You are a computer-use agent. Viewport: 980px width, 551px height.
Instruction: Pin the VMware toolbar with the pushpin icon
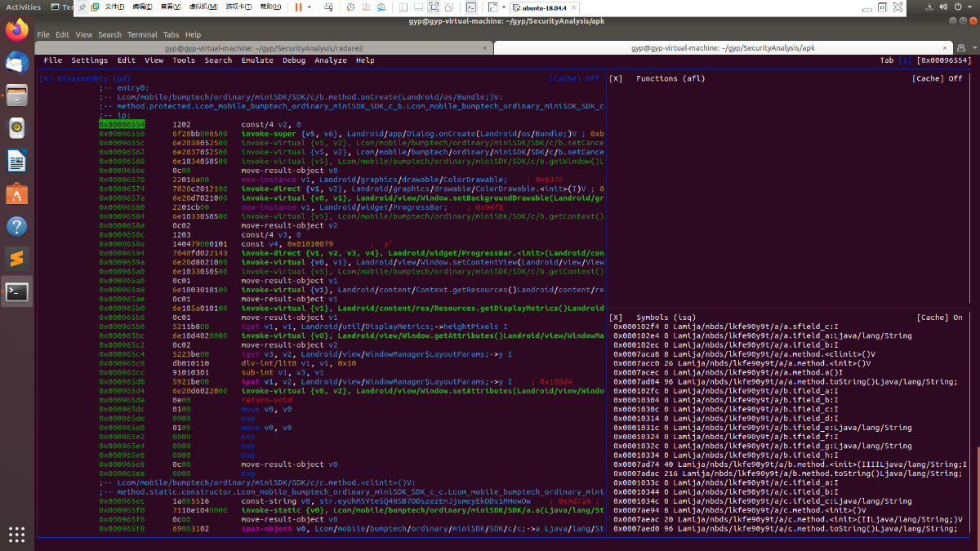82,7
